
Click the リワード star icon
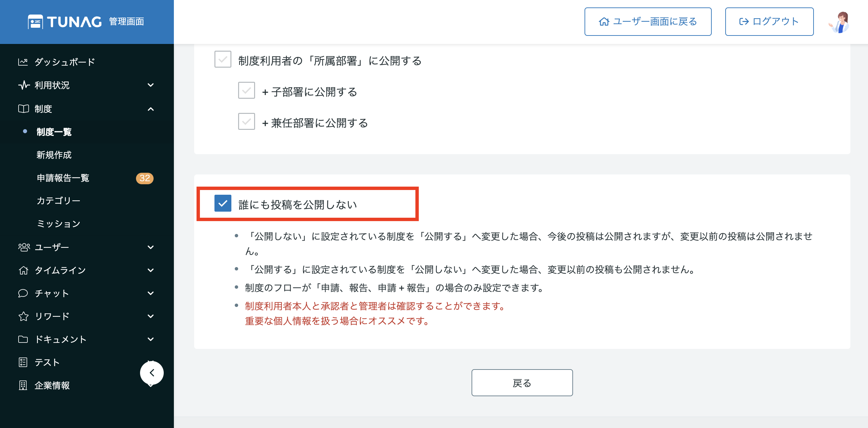pyautogui.click(x=23, y=316)
